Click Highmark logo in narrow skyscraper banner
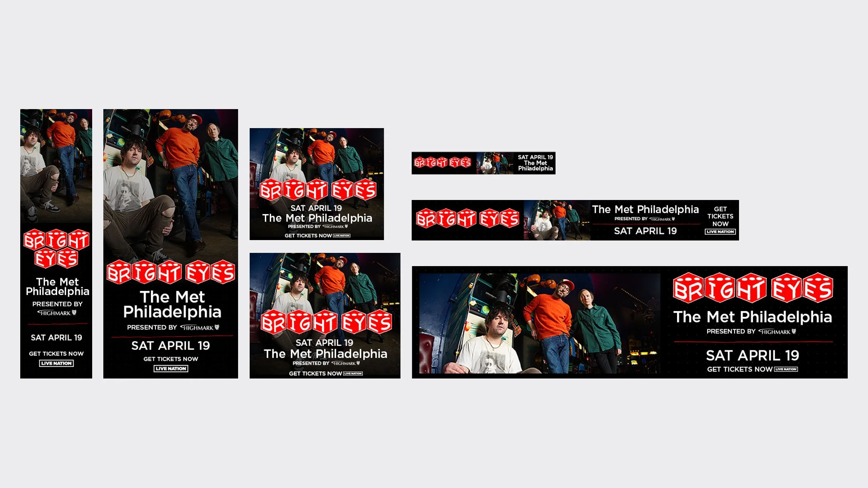 [57, 313]
